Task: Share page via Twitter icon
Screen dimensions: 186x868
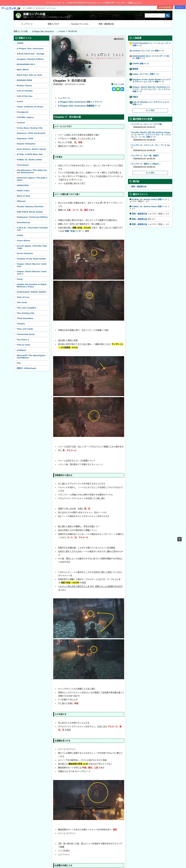Action: (114, 89)
